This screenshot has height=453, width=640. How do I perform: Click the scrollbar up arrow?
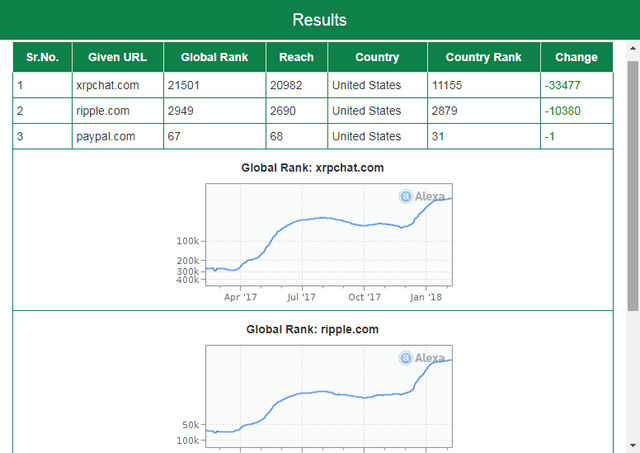pyautogui.click(x=633, y=48)
